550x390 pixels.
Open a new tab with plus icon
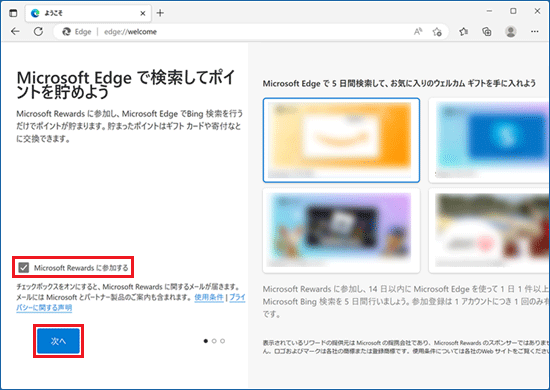click(160, 13)
